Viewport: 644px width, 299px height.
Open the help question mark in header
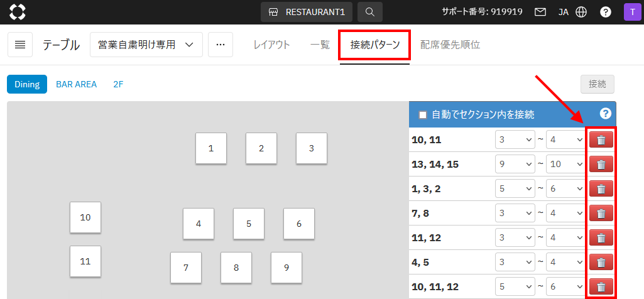606,12
